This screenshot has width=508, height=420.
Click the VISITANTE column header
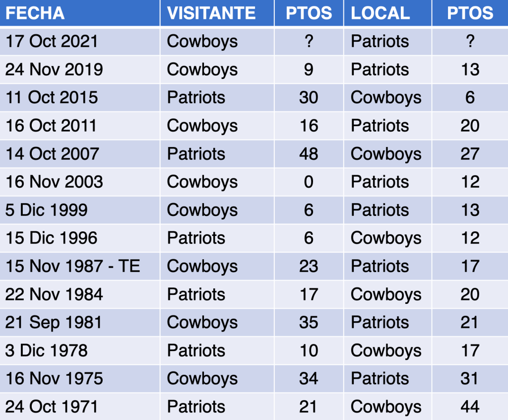[x=211, y=13]
